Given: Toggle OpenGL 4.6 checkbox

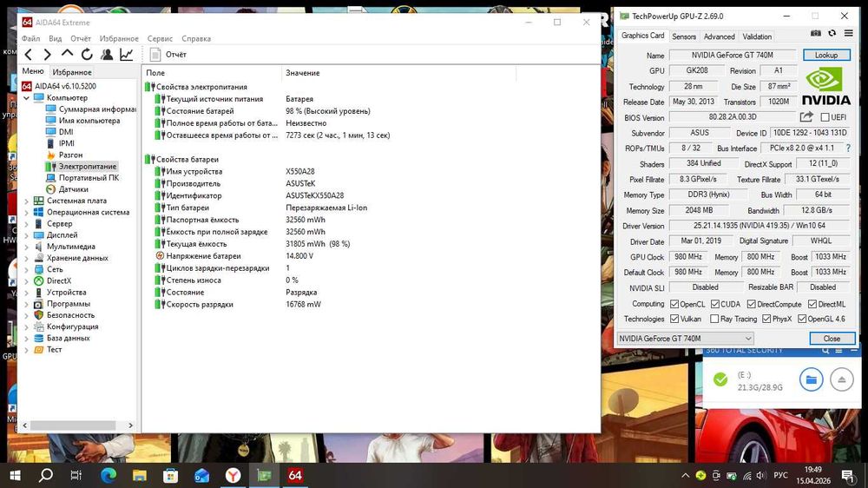Looking at the screenshot, I should 802,319.
